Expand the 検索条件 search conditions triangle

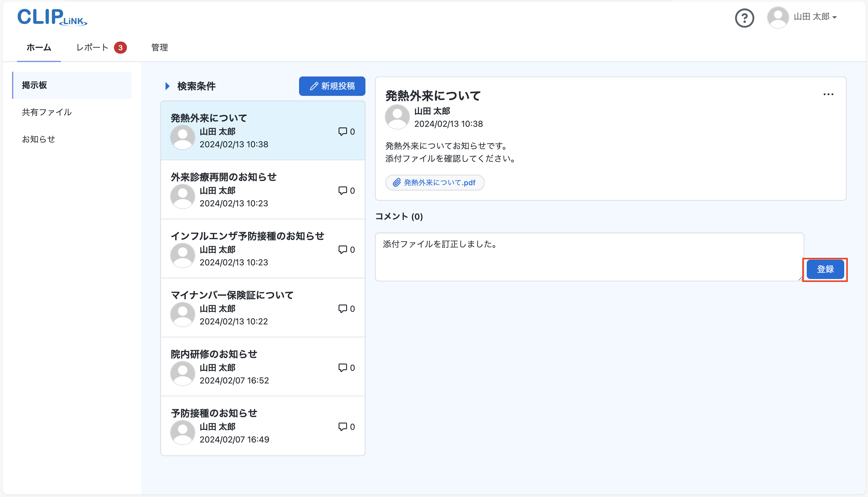point(167,86)
